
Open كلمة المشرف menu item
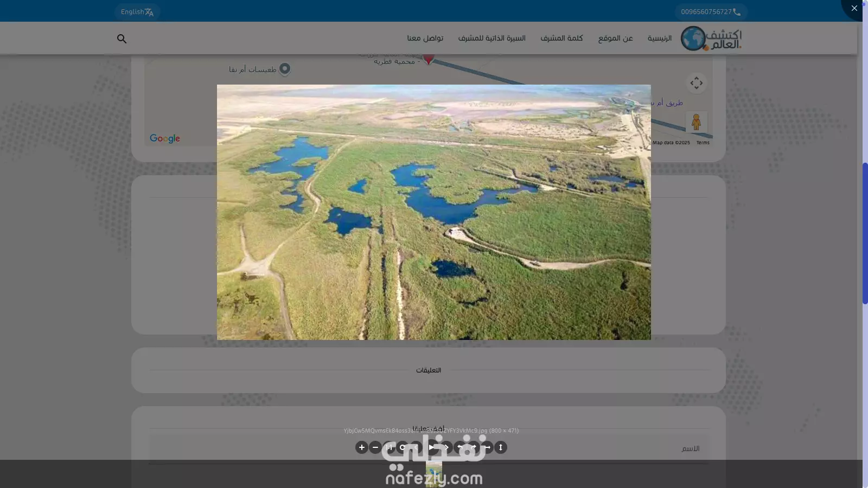[561, 38]
